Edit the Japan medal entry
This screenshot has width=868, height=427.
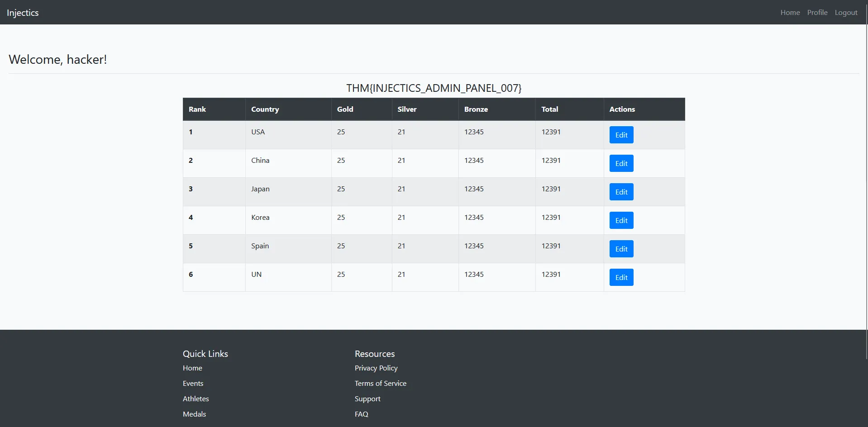(x=621, y=191)
